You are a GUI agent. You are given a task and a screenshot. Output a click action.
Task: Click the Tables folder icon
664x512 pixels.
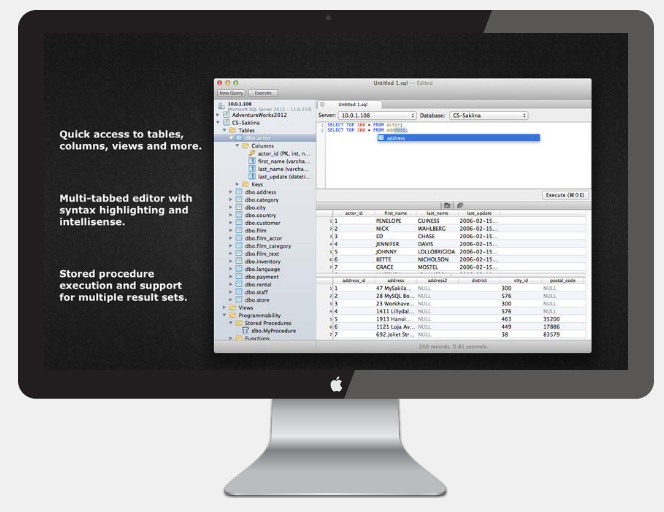point(232,130)
